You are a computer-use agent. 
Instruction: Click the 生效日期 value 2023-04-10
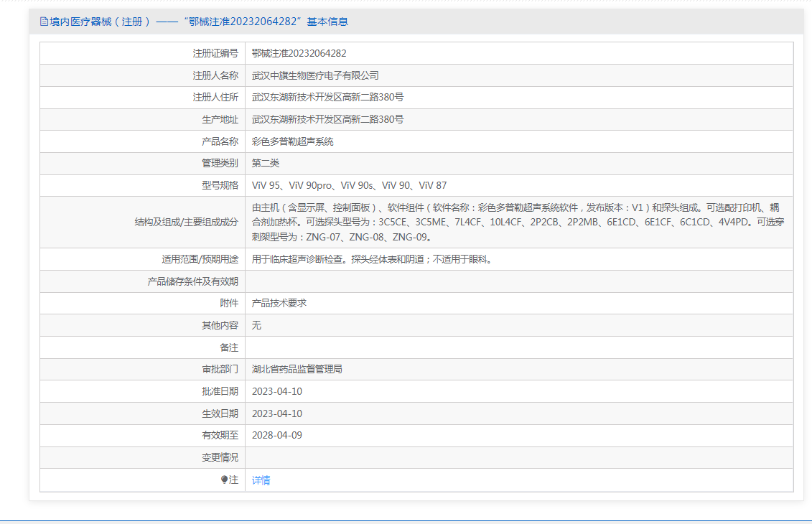(277, 413)
